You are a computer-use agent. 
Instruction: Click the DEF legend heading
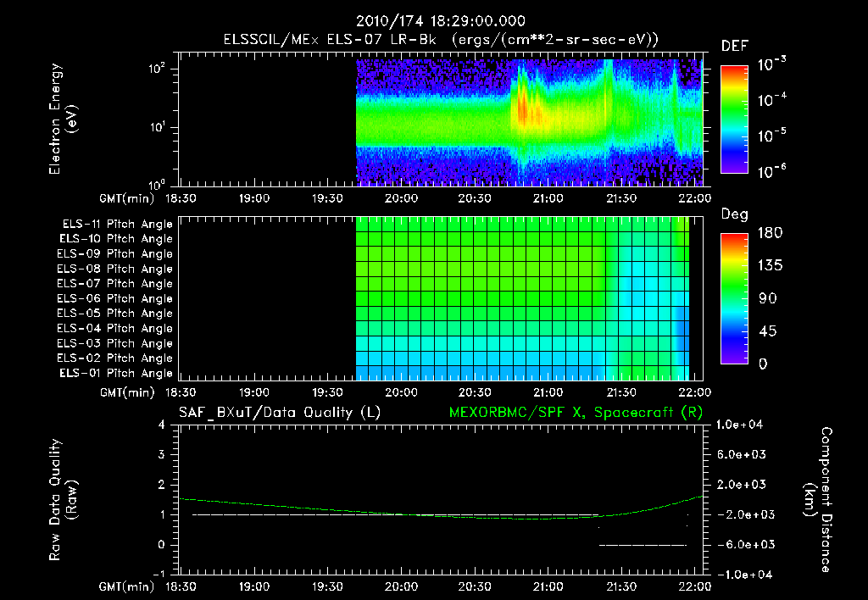tap(735, 47)
